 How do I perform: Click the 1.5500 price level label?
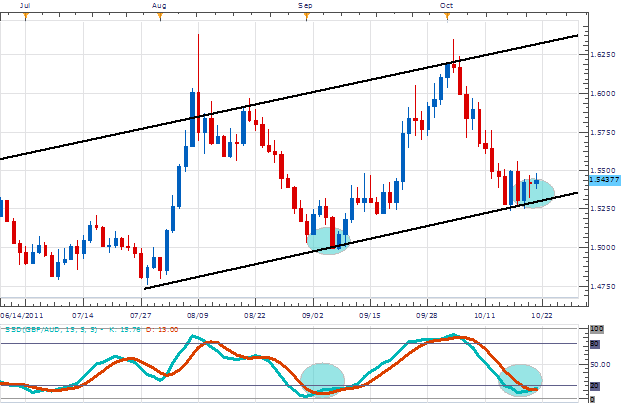603,171
